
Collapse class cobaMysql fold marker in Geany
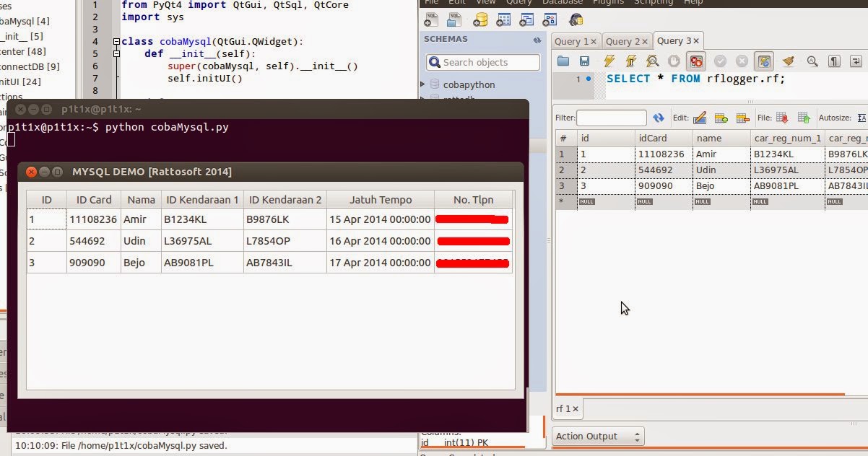[116, 42]
